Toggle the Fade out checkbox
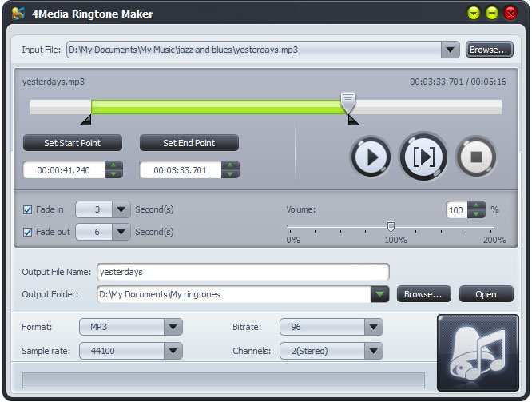The width and height of the screenshot is (532, 402). pos(27,233)
